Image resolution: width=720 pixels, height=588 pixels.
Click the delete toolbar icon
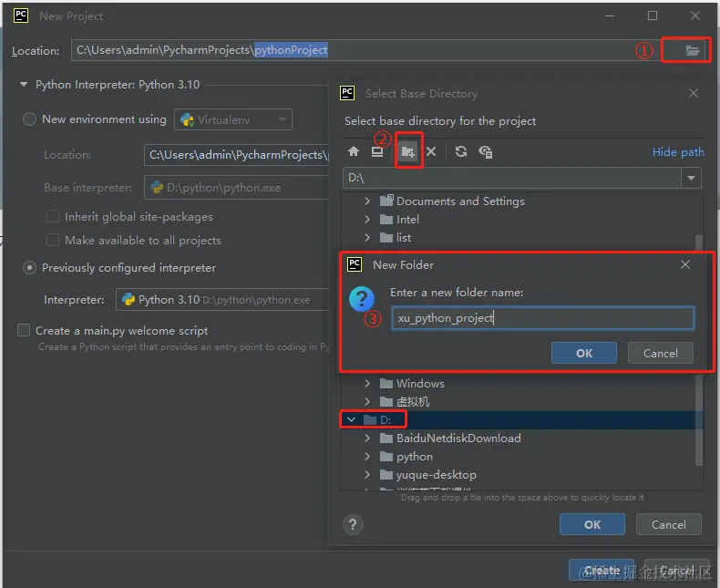coord(431,151)
